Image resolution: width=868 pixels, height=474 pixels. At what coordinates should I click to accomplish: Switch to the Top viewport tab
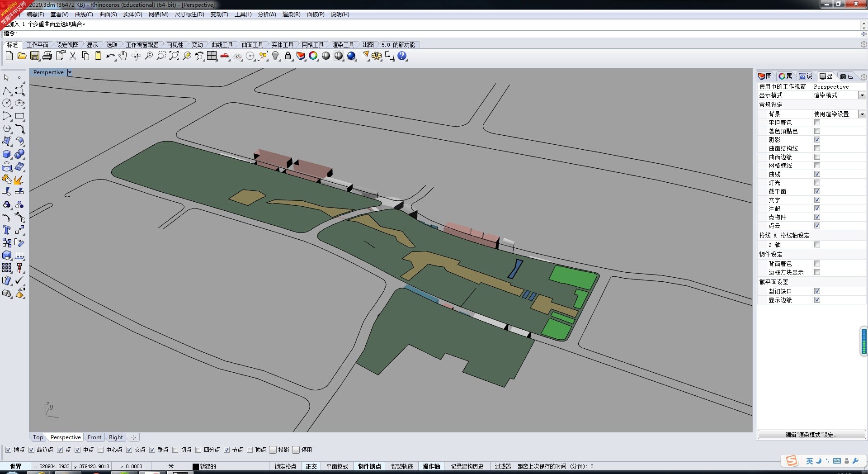tap(38, 437)
